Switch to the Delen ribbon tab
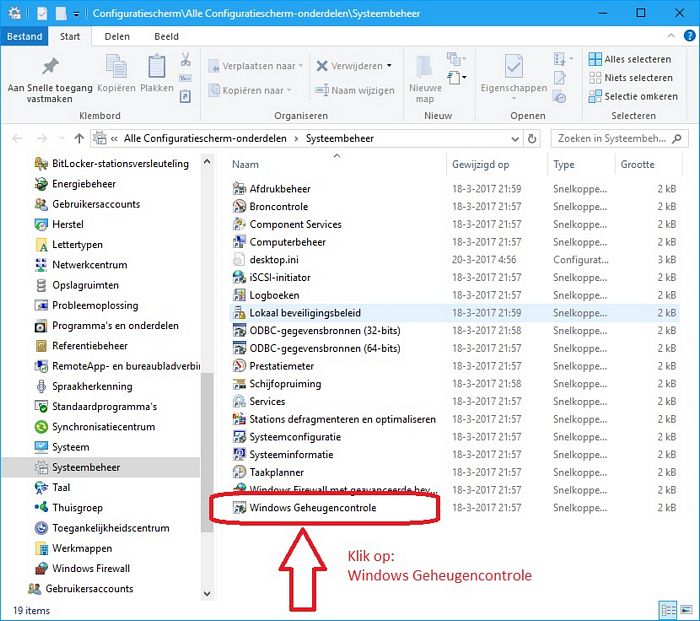Viewport: 700px width, 621px height. coord(117,37)
